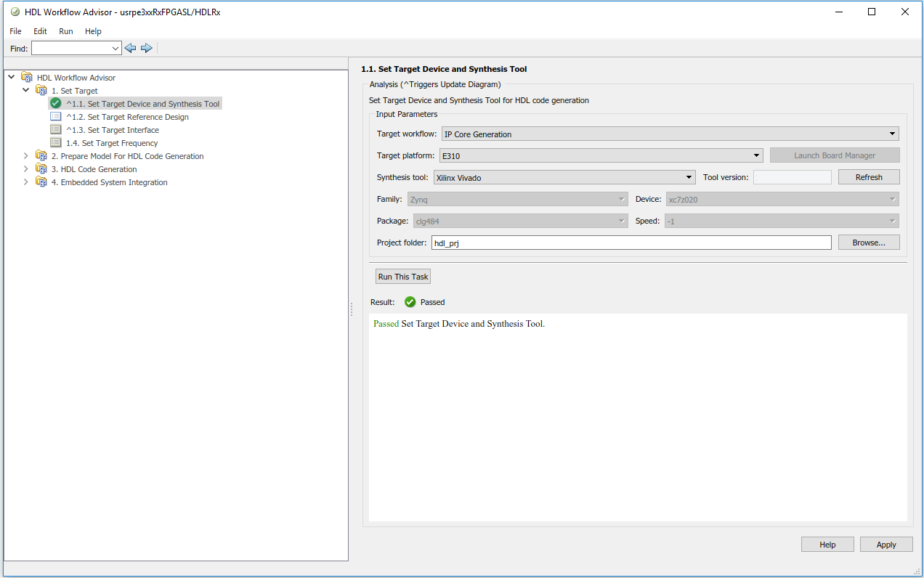This screenshot has width=924, height=578.
Task: Click the HDL Code Generation folder icon
Action: tap(41, 169)
